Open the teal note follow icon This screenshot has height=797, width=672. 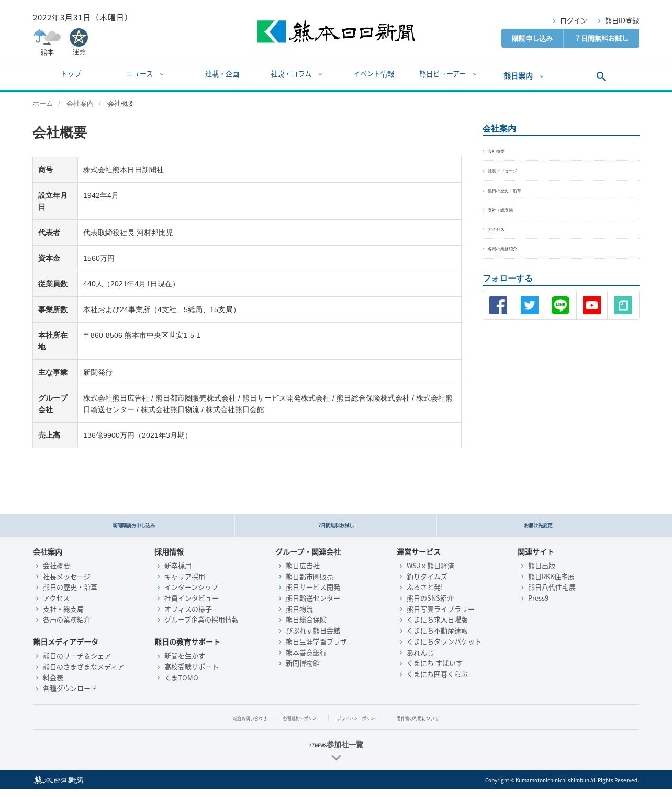(623, 305)
